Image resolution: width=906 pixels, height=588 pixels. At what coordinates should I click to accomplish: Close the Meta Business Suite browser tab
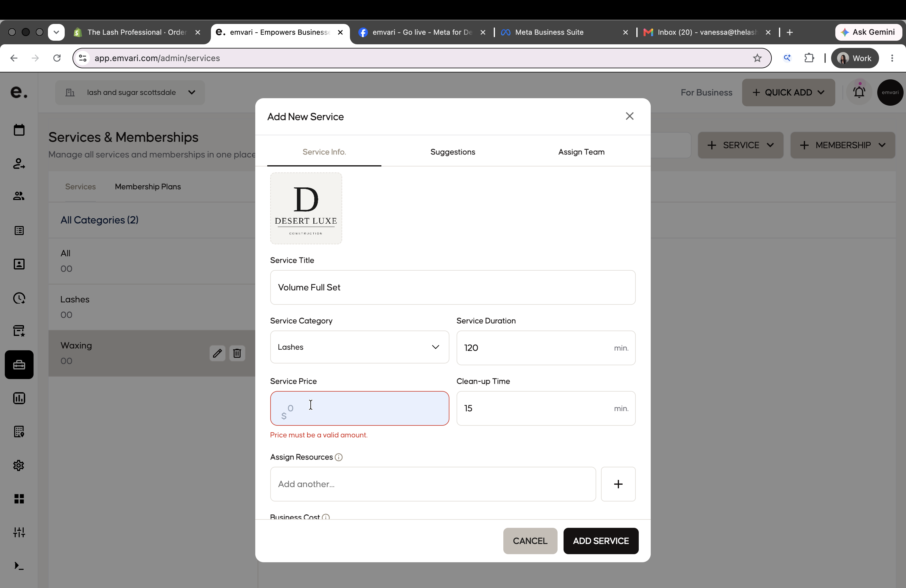[626, 32]
